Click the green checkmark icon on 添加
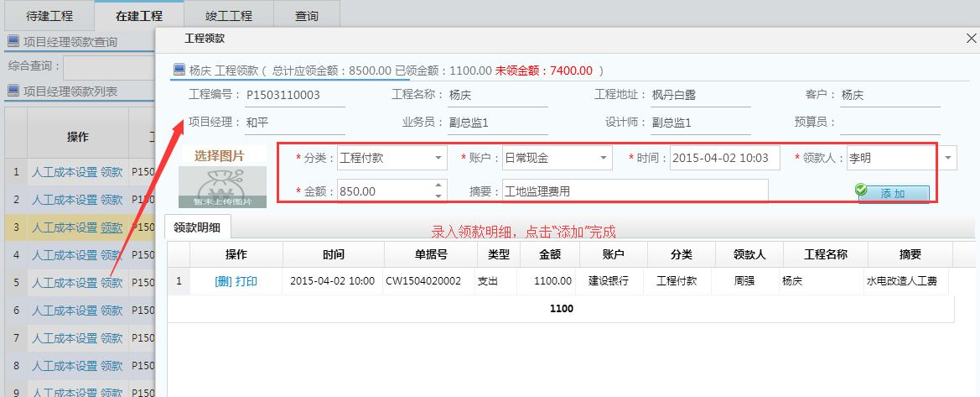Viewport: 980px width, 397px height. 861,191
